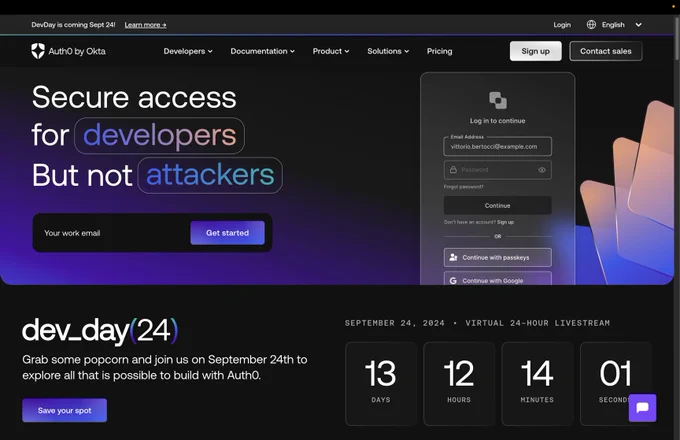
Task: Click the Sign up link in login card
Action: pos(505,222)
